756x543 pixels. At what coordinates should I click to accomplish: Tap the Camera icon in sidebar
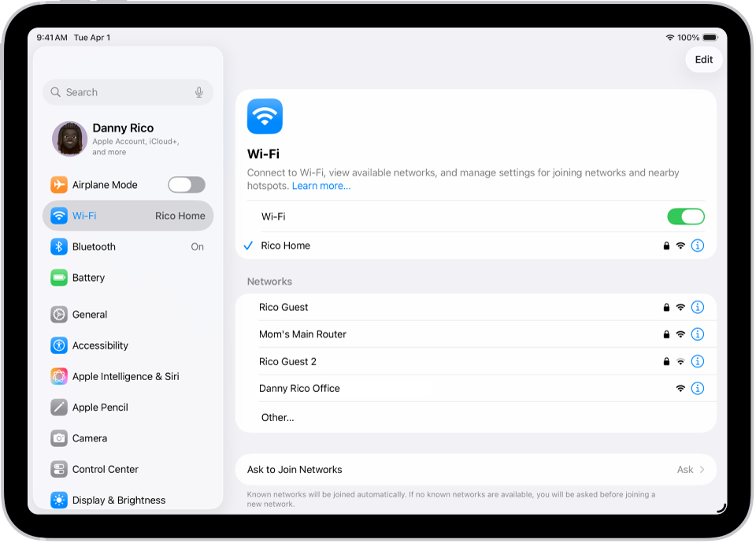tap(59, 438)
